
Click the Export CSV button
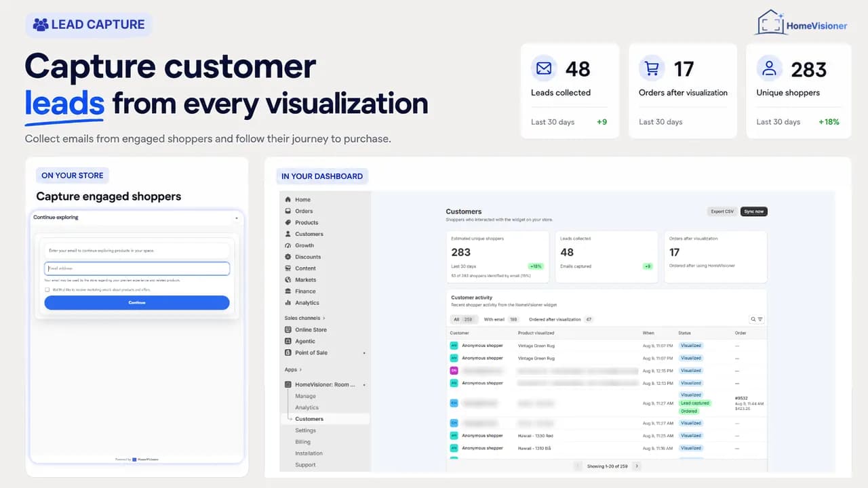pyautogui.click(x=722, y=211)
